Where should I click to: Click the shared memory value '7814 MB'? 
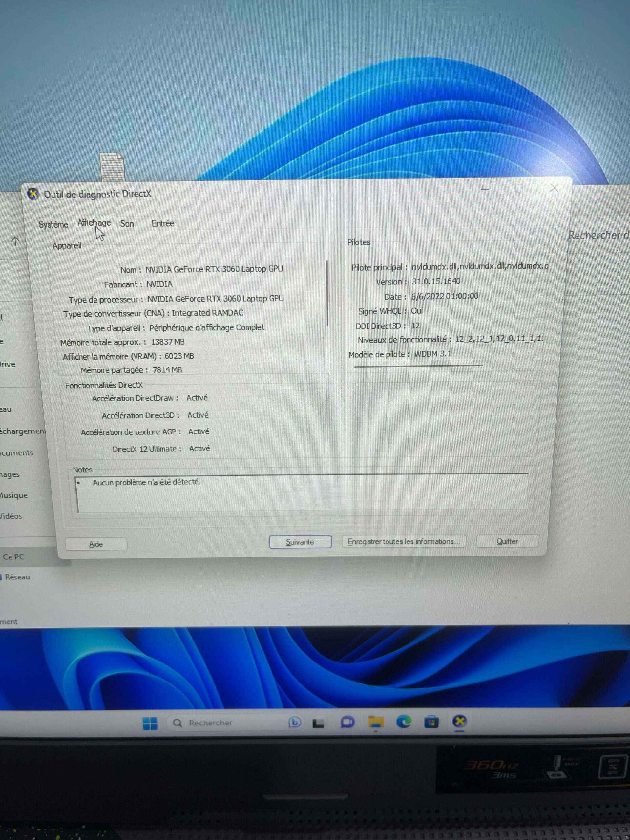[167, 370]
